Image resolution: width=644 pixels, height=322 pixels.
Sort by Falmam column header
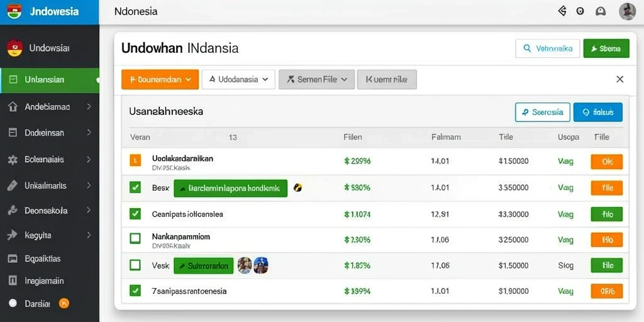pyautogui.click(x=446, y=137)
